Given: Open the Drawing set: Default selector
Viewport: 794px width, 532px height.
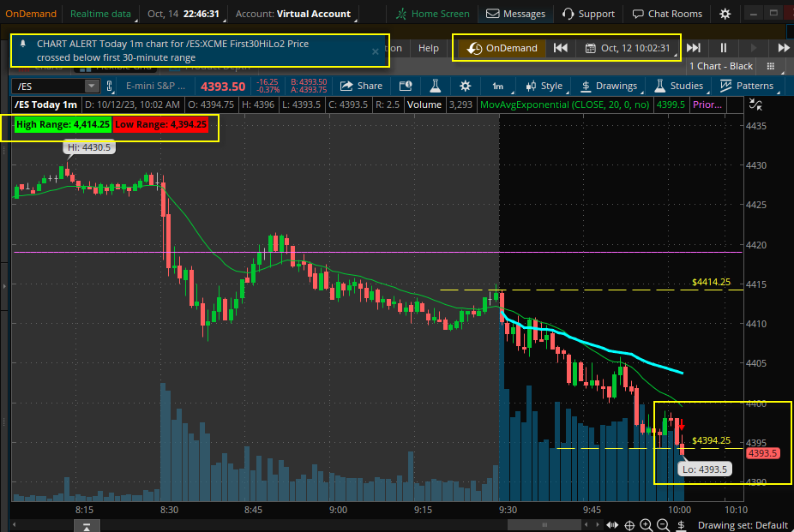Looking at the screenshot, I should coord(743,525).
